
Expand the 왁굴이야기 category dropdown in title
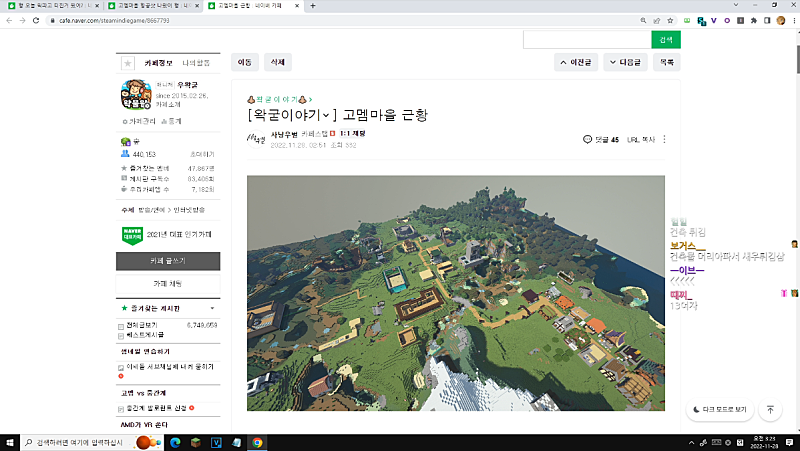pyautogui.click(x=326, y=115)
